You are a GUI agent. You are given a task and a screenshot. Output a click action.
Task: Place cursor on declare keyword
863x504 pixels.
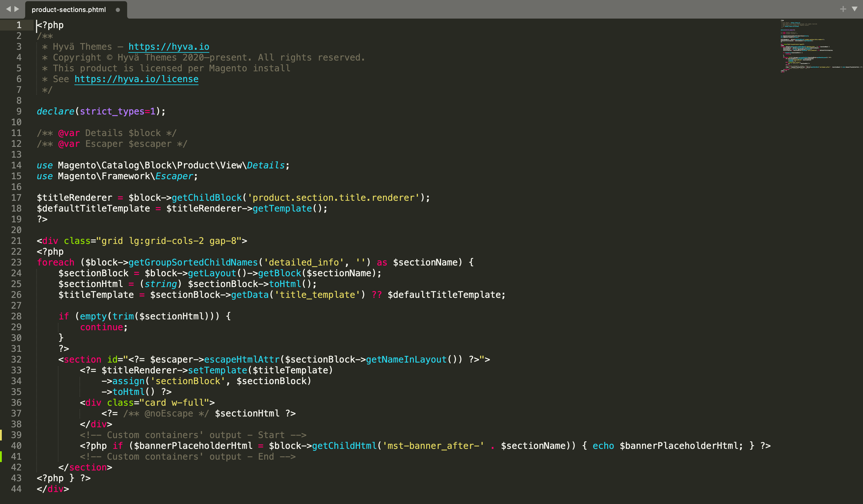coord(55,111)
